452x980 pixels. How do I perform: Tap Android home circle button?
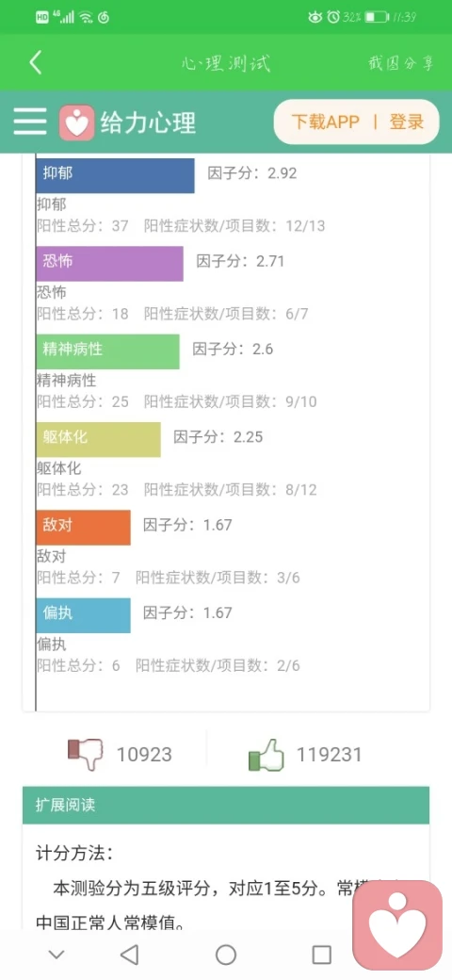point(226,955)
